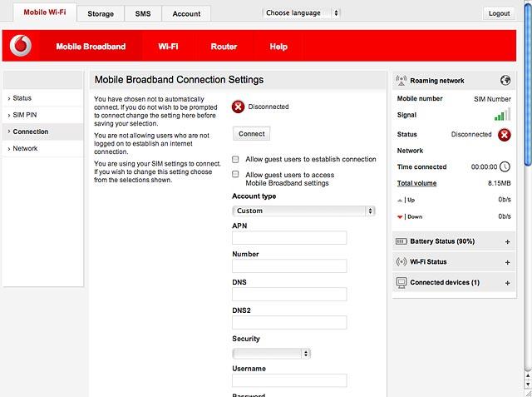Focus the APN input field

[289, 238]
